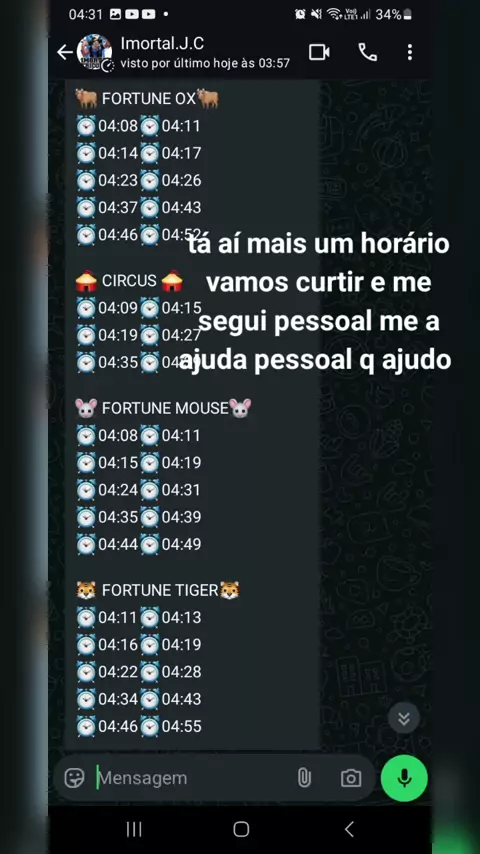Open Imortal.J.C profile picture

[x=95, y=53]
